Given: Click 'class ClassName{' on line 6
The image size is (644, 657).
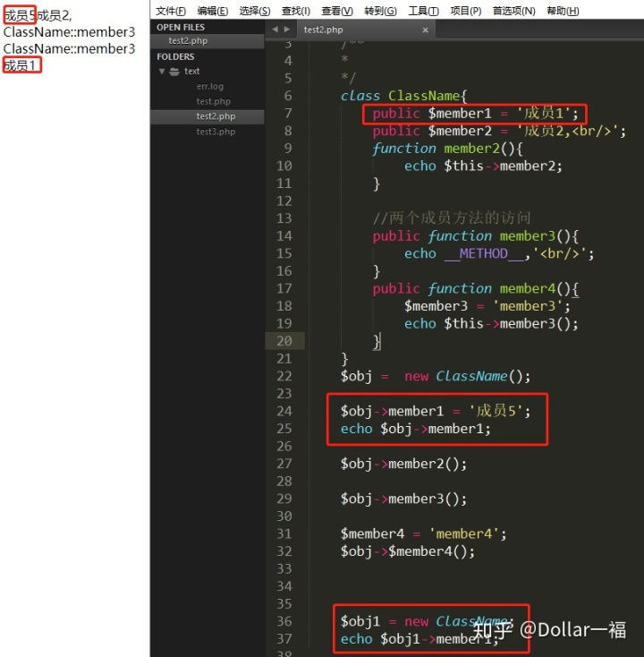Looking at the screenshot, I should click(403, 96).
